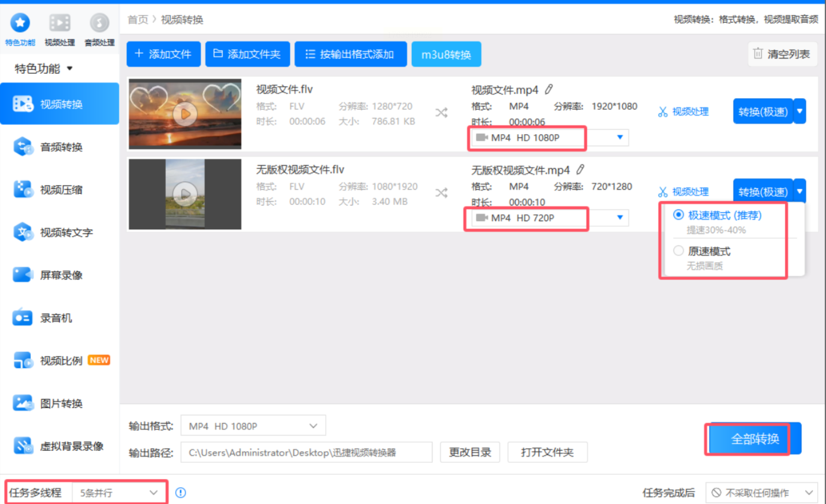
Task: Play the sunset 视频文件.flv thumbnail
Action: click(x=185, y=114)
